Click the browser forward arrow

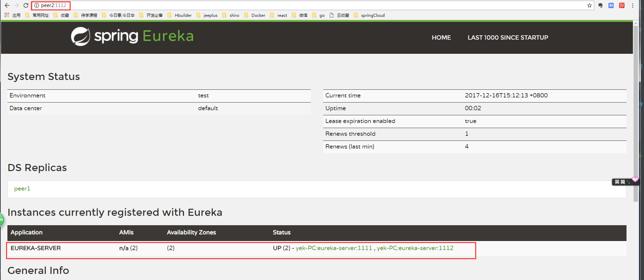pyautogui.click(x=16, y=5)
